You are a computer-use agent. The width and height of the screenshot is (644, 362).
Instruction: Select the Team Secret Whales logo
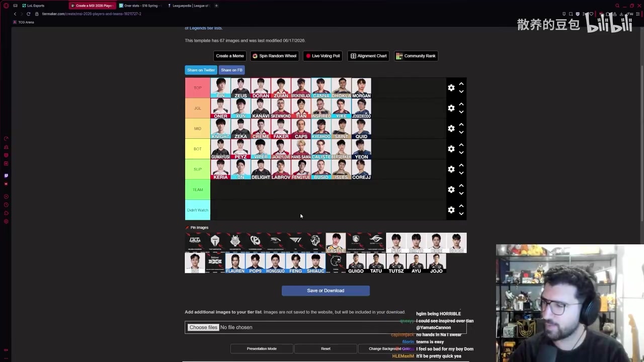376,243
